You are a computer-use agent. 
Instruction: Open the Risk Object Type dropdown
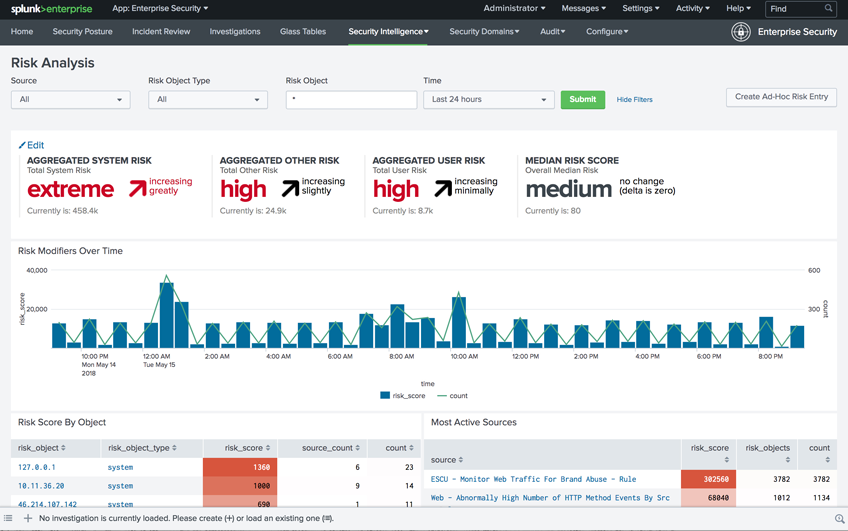pyautogui.click(x=208, y=100)
